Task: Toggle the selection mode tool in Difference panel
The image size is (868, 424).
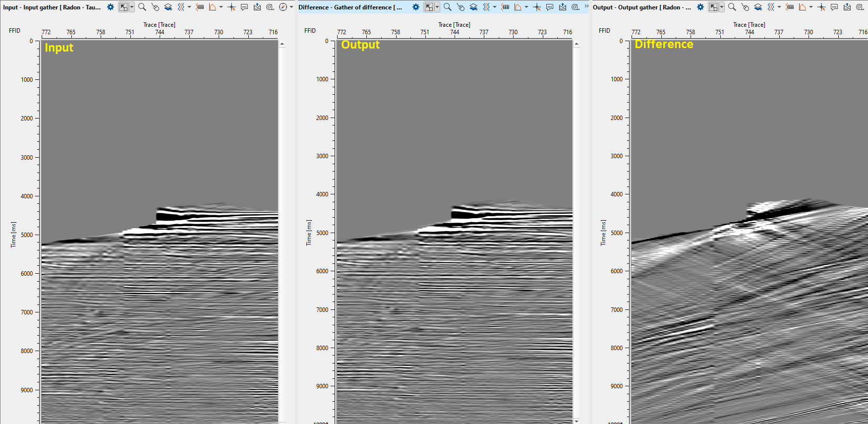Action: [x=429, y=7]
